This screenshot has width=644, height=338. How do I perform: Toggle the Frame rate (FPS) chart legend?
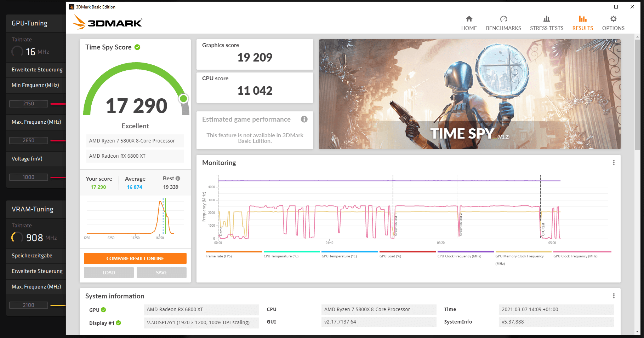point(233,255)
